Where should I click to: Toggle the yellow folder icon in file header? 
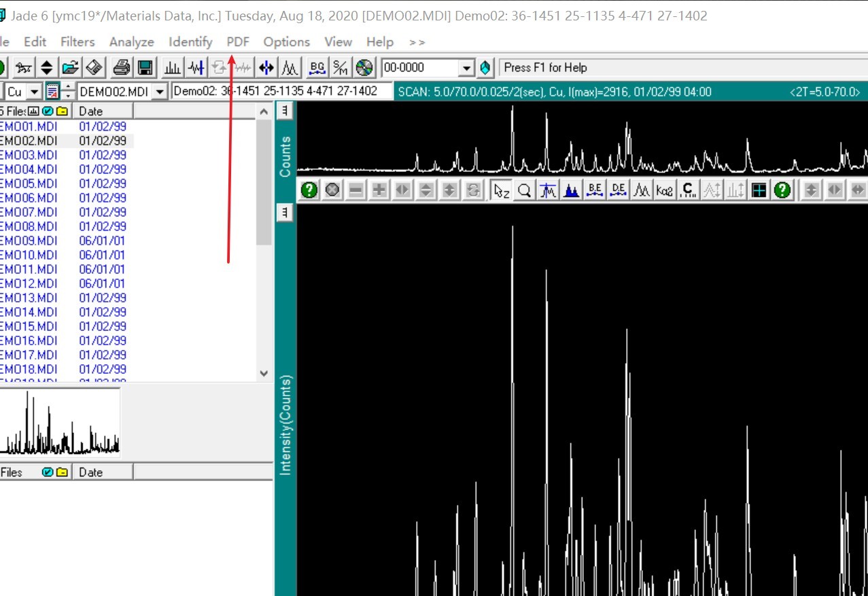[62, 111]
